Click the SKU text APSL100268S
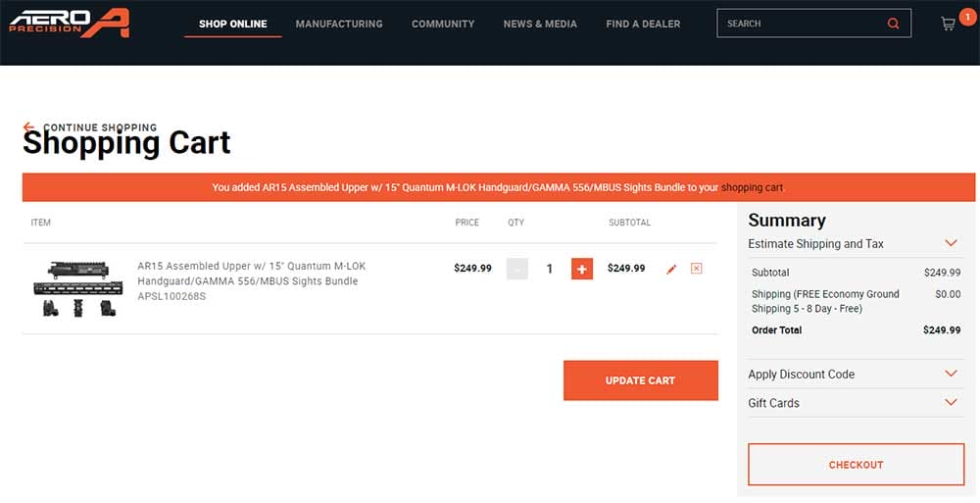This screenshot has height=503, width=980. coord(171,296)
